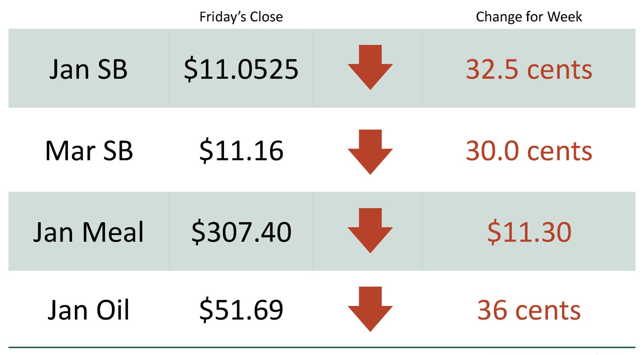The height and width of the screenshot is (355, 644).
Task: Select the Change for Week column header
Action: tap(529, 17)
